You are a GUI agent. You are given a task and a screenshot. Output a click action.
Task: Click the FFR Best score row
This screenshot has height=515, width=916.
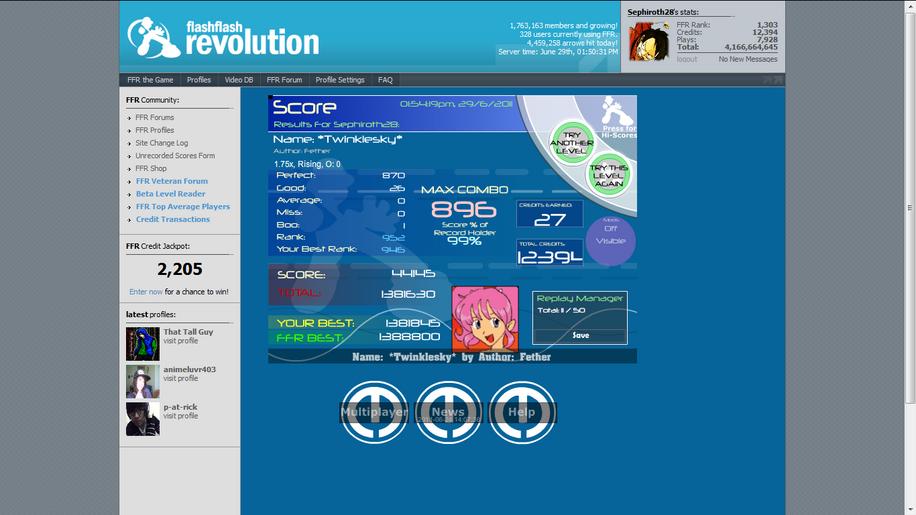tap(359, 337)
